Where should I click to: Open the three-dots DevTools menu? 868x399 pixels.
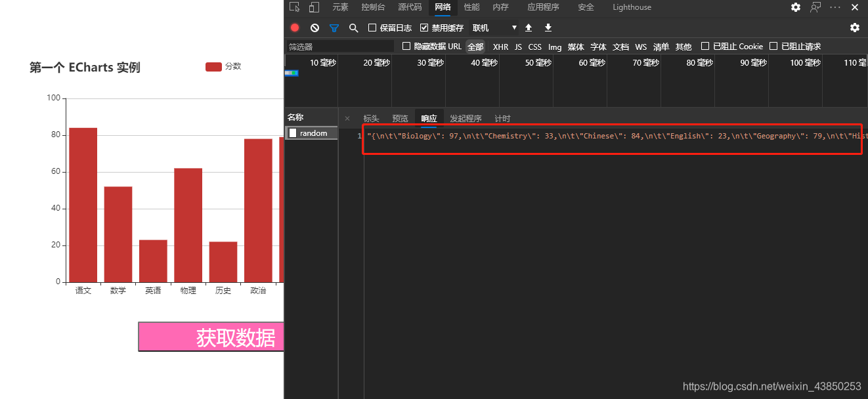point(835,7)
